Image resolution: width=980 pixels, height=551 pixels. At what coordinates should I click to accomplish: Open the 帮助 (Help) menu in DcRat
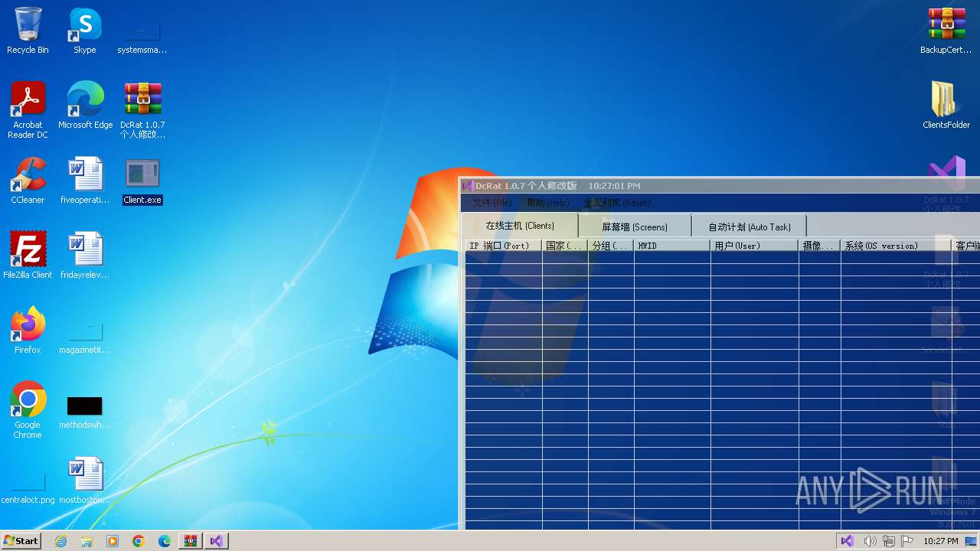[x=548, y=203]
